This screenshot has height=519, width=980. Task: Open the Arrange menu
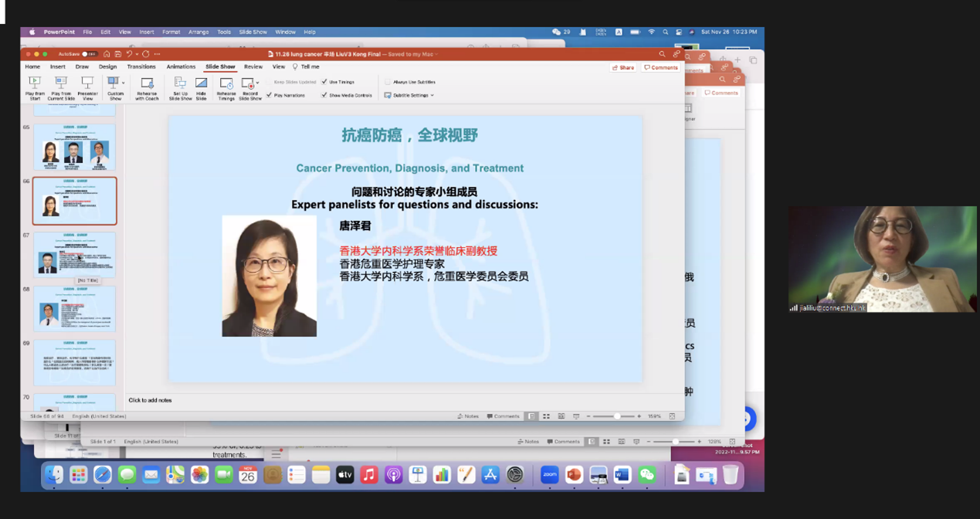point(198,32)
